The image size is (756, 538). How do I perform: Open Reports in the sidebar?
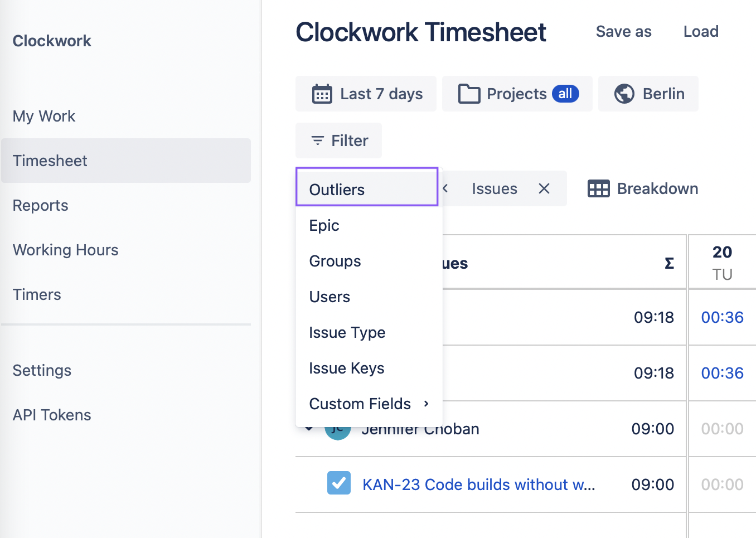coord(126,205)
